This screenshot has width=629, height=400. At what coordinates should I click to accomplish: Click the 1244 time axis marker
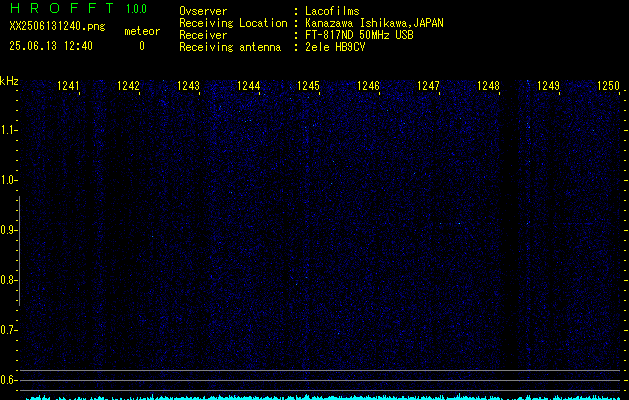tap(249, 86)
